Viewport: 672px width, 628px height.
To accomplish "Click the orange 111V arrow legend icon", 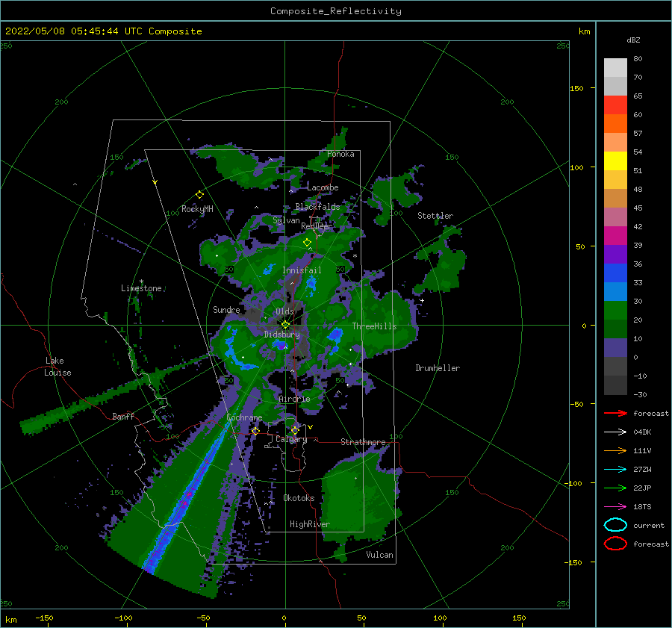I will tap(615, 450).
